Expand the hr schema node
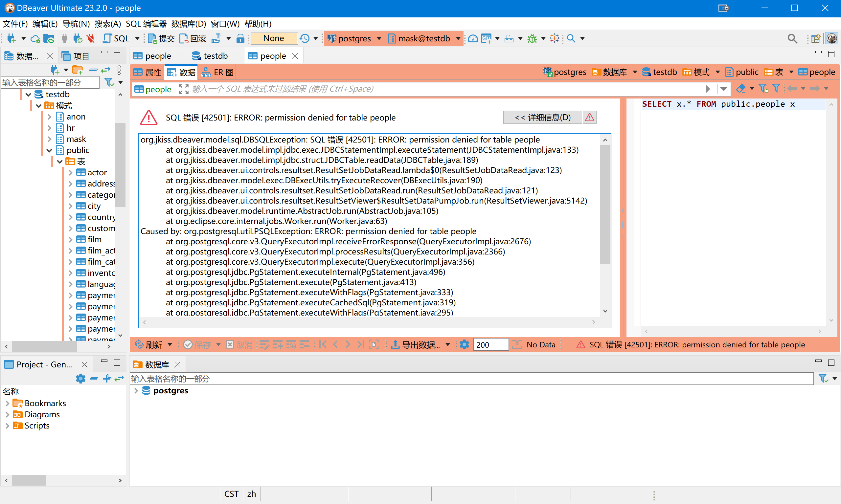This screenshot has height=504, width=841. pos(49,128)
